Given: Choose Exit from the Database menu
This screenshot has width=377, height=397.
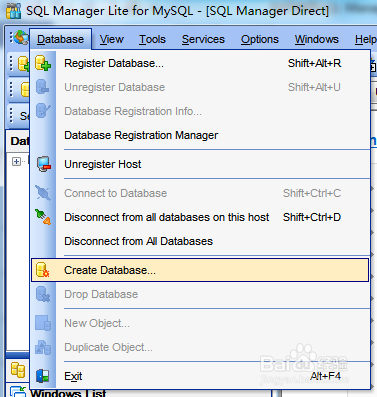Looking at the screenshot, I should point(200,376).
